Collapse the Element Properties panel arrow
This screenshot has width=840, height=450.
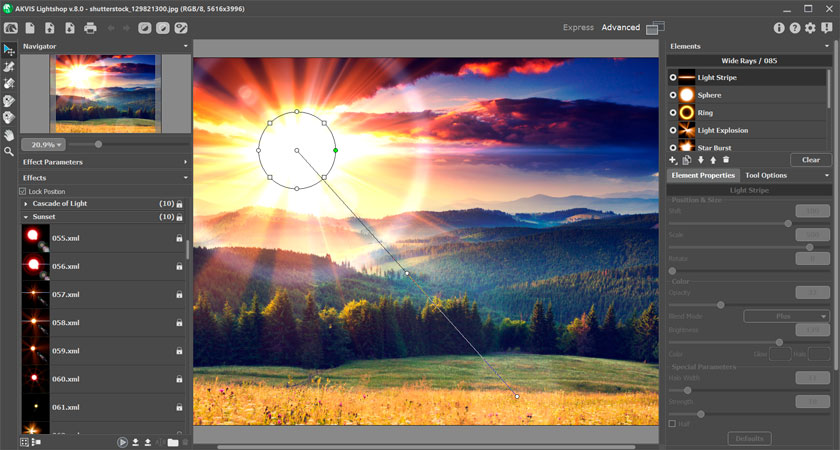(827, 176)
